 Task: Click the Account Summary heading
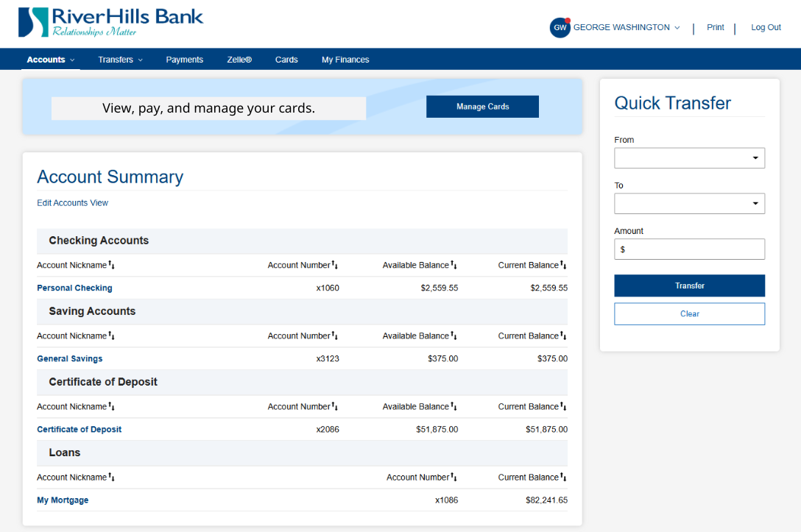pyautogui.click(x=110, y=177)
